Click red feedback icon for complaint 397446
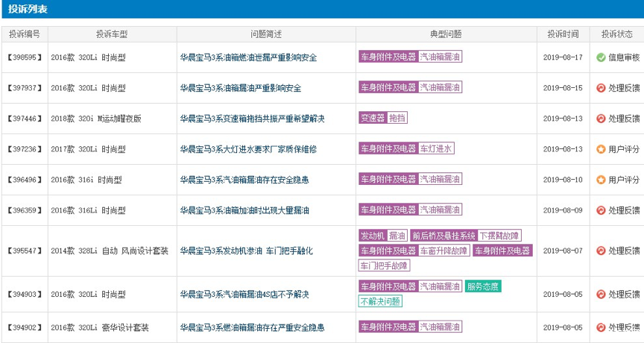644x343 pixels. pyautogui.click(x=601, y=119)
